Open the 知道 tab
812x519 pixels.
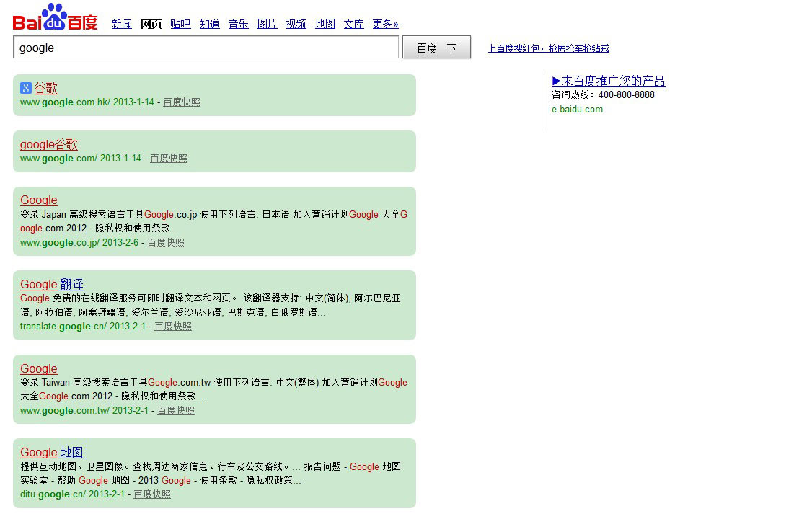pos(210,24)
